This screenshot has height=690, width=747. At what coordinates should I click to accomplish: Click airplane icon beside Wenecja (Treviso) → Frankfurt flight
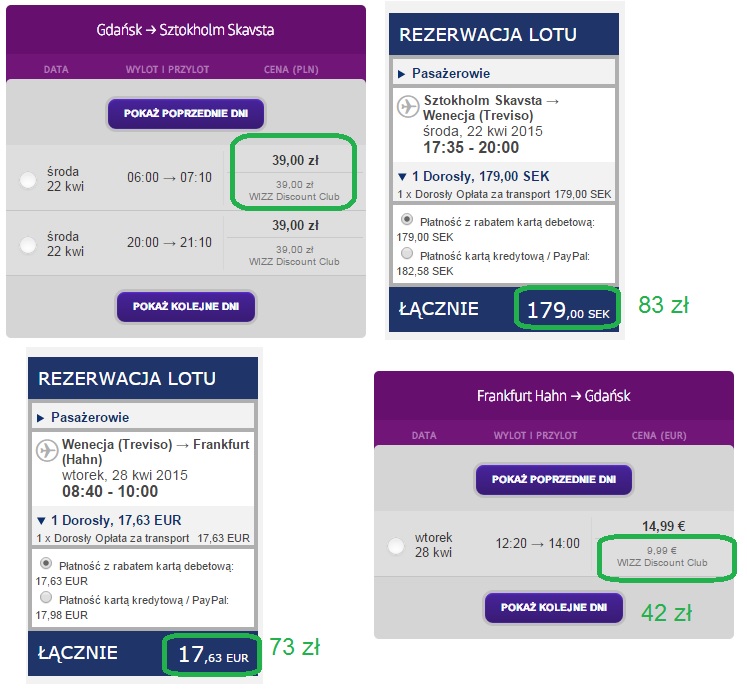coord(47,450)
